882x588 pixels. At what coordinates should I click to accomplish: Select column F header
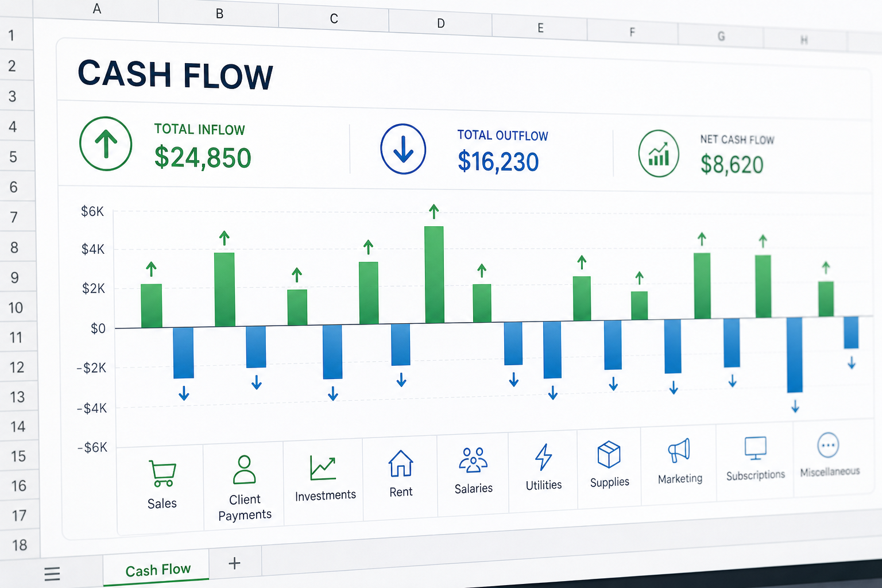(632, 32)
